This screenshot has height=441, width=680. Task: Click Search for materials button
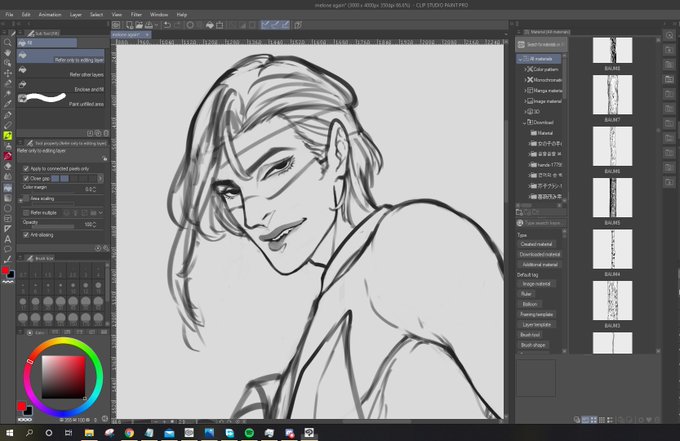coord(541,44)
